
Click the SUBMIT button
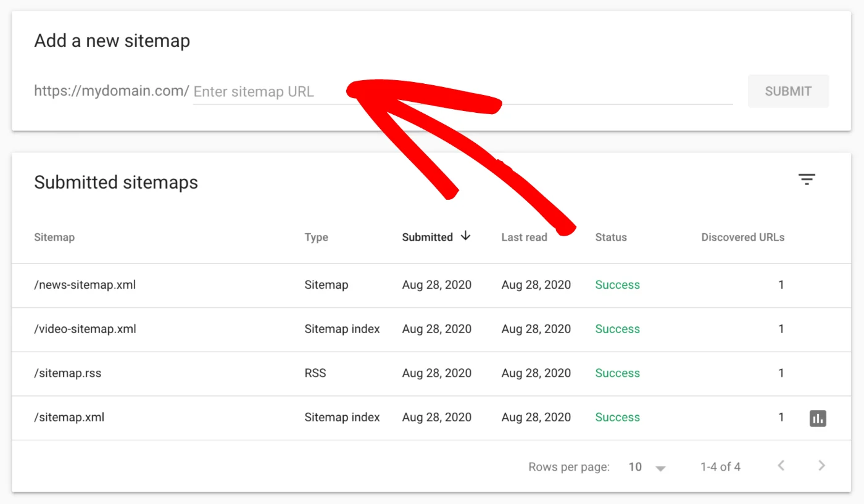pyautogui.click(x=788, y=91)
